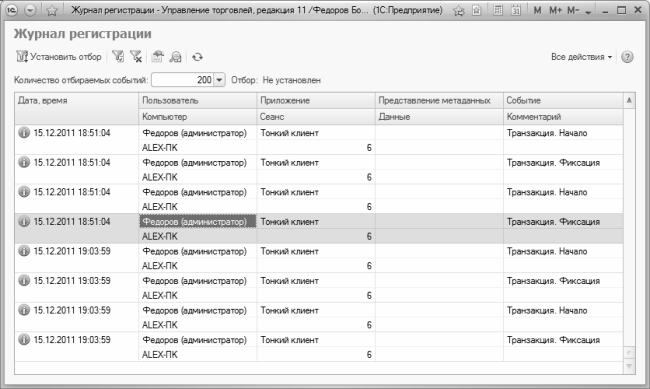Open help with the question mark icon
The image size is (650, 389).
627,57
